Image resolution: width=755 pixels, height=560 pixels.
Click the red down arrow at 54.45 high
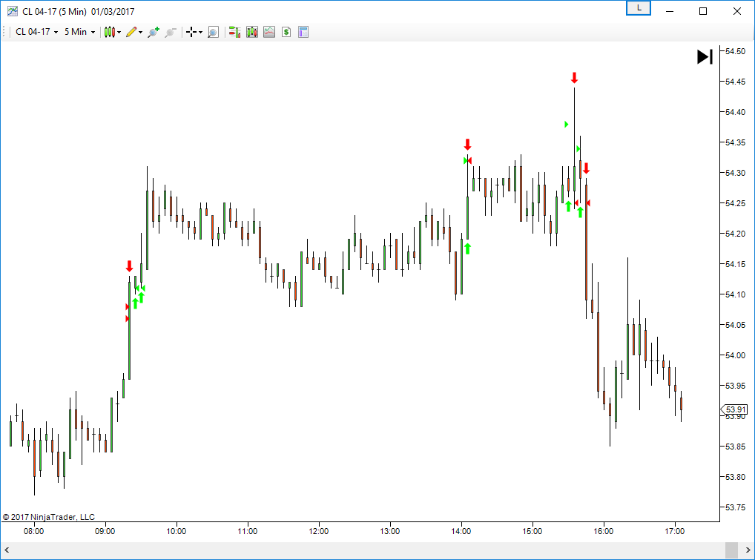point(575,78)
